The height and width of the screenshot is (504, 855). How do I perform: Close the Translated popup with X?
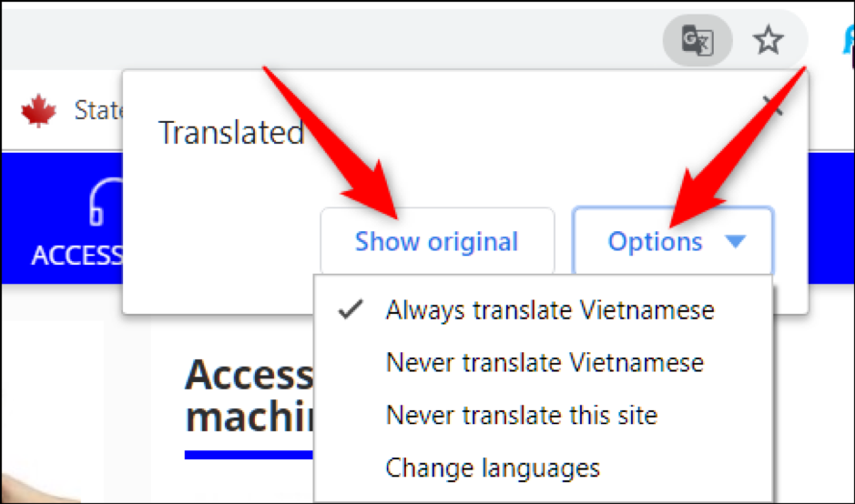click(x=773, y=106)
